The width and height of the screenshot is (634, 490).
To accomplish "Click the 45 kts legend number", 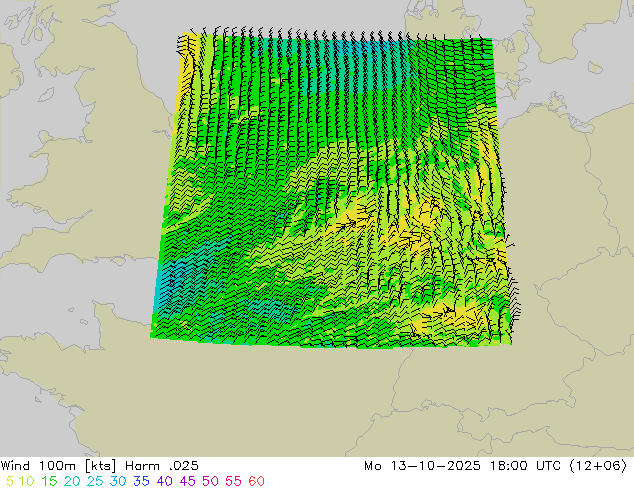I will [187, 481].
